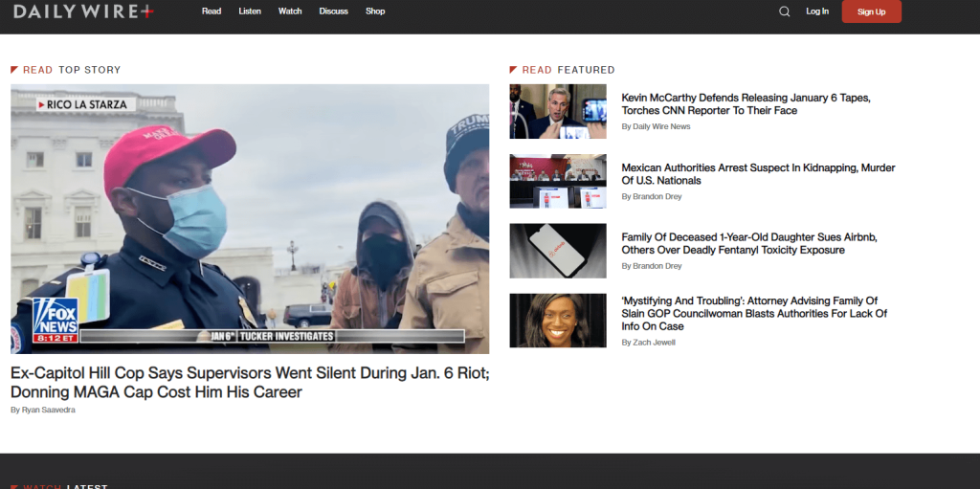This screenshot has width=980, height=489.
Task: Click the Log In link
Action: tap(817, 11)
